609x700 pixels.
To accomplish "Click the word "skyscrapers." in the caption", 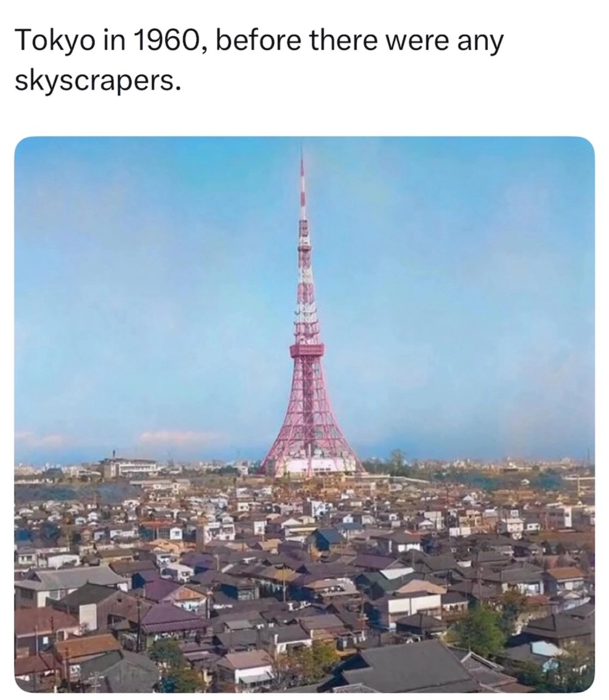I will (98, 81).
